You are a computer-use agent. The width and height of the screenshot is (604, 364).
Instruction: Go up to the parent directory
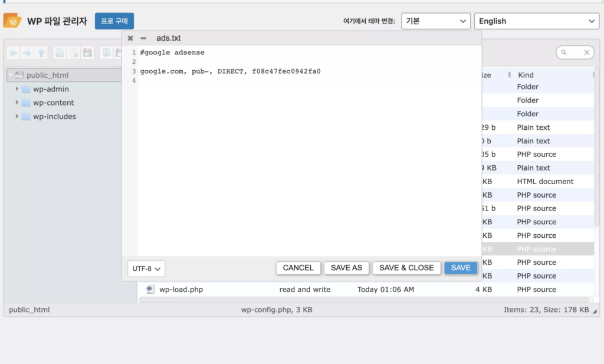pyautogui.click(x=41, y=53)
